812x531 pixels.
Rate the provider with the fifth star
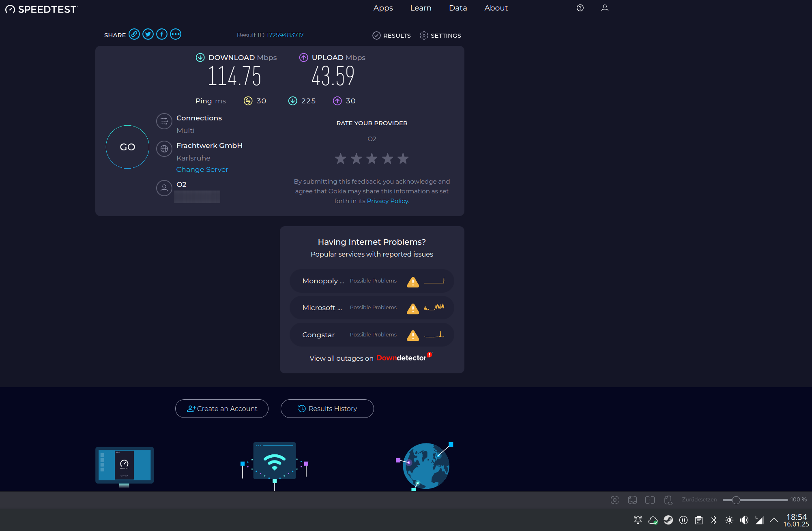click(x=403, y=158)
